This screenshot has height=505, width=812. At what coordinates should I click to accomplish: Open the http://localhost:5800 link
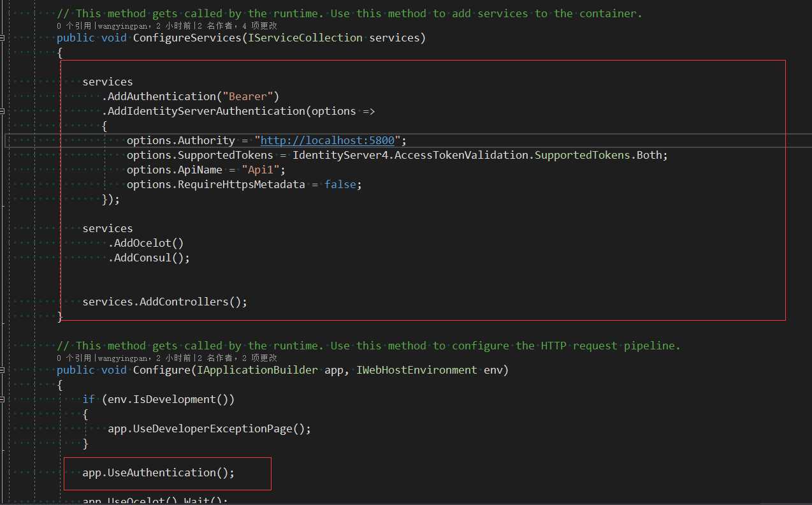click(x=328, y=140)
